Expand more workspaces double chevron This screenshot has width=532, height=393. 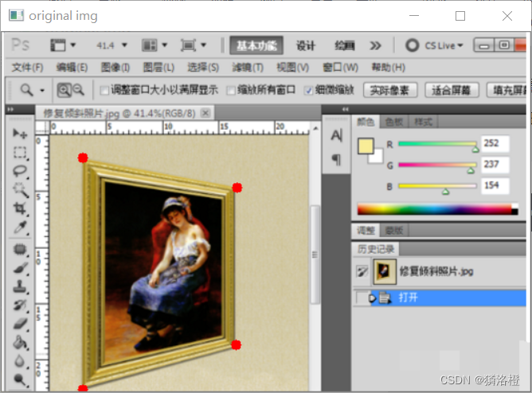[375, 45]
